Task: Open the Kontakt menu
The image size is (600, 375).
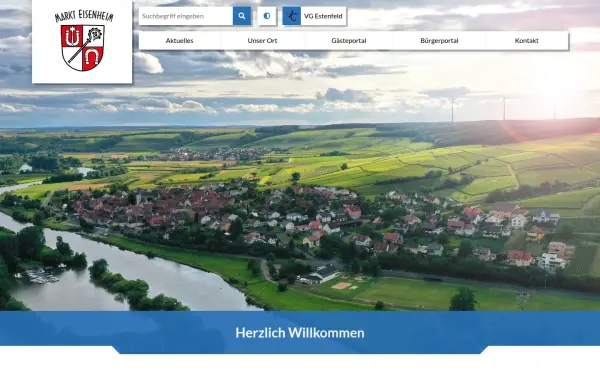Action: pos(527,41)
